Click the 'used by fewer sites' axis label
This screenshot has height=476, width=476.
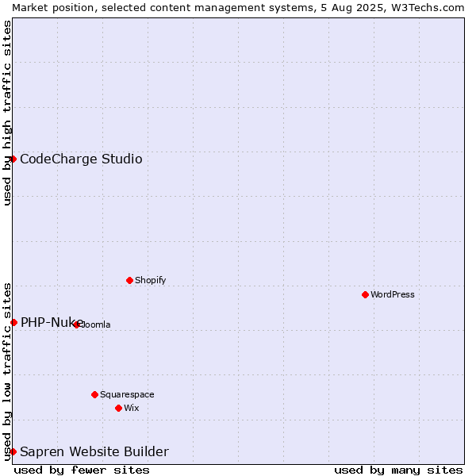[82, 470]
